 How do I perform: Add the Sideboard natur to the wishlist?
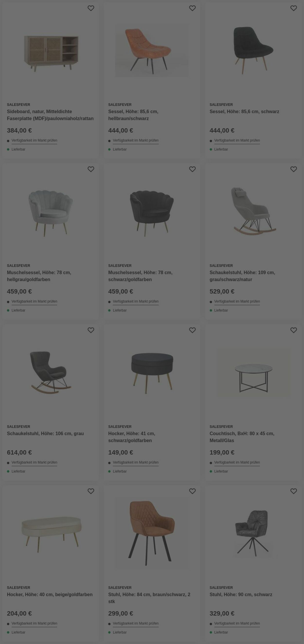pos(91,8)
